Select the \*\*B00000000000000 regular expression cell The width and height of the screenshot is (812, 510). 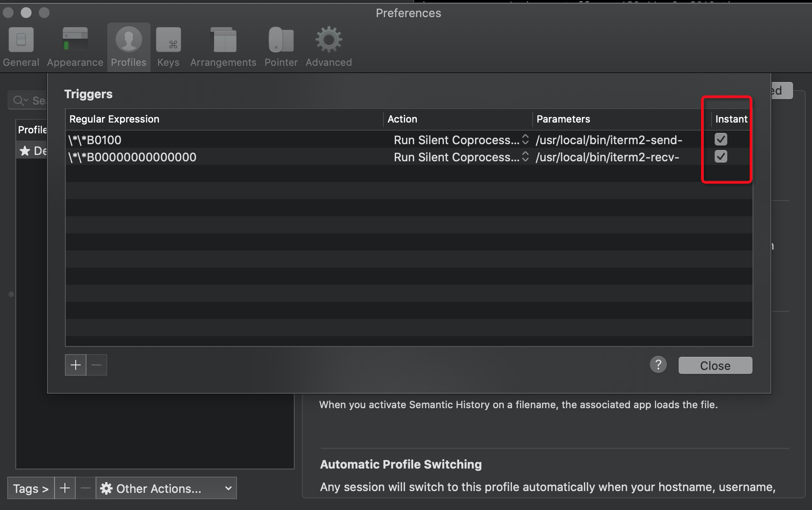pyautogui.click(x=224, y=157)
